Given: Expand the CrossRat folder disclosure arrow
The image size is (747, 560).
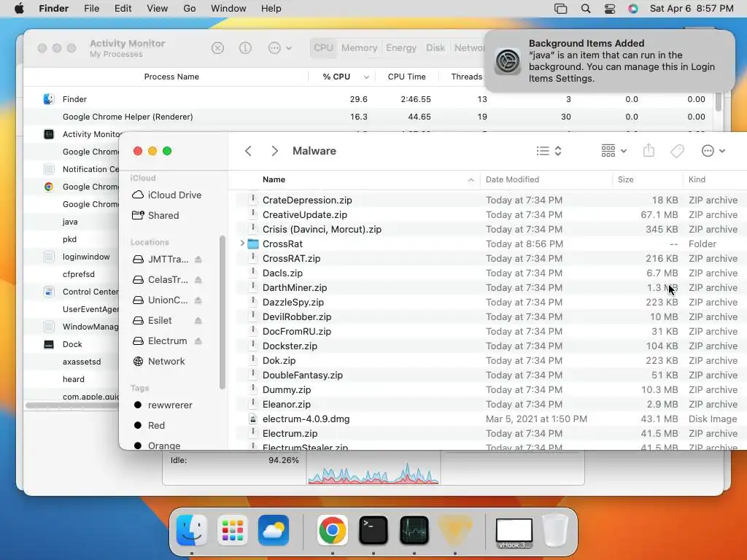Looking at the screenshot, I should [x=242, y=244].
